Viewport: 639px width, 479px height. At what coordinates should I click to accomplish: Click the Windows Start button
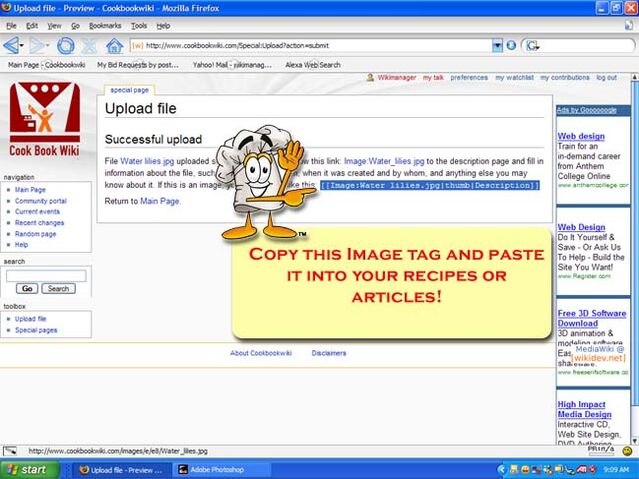pyautogui.click(x=29, y=470)
